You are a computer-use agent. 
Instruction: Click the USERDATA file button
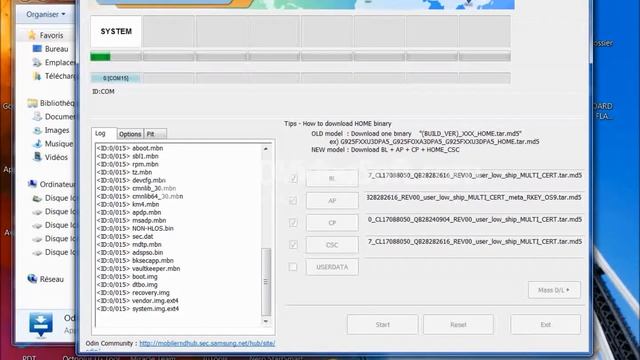coord(332,267)
